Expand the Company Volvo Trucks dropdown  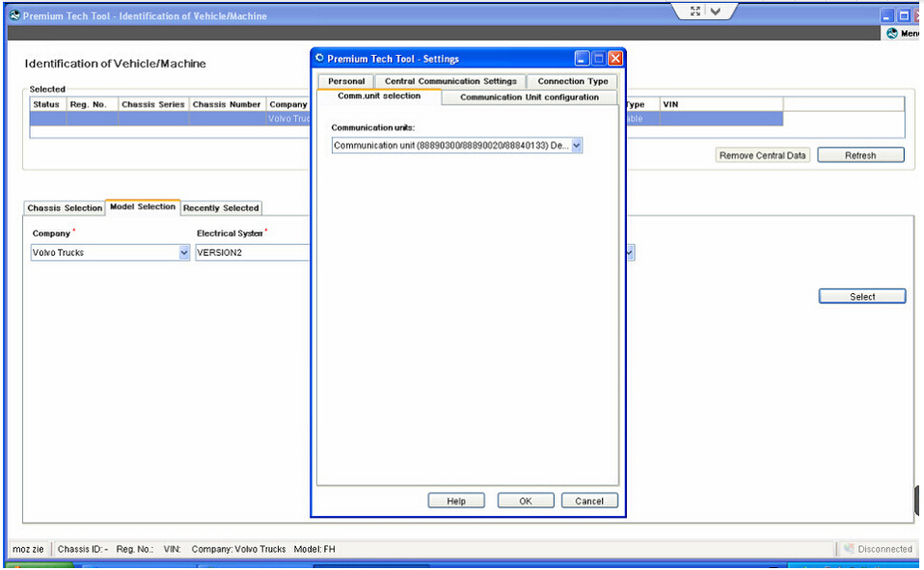(184, 253)
